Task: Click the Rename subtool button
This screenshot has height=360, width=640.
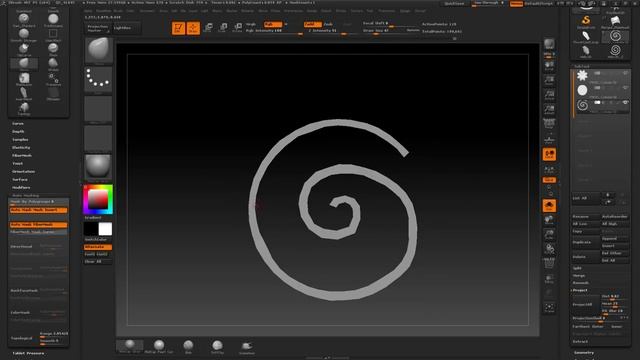Action: click(x=586, y=217)
